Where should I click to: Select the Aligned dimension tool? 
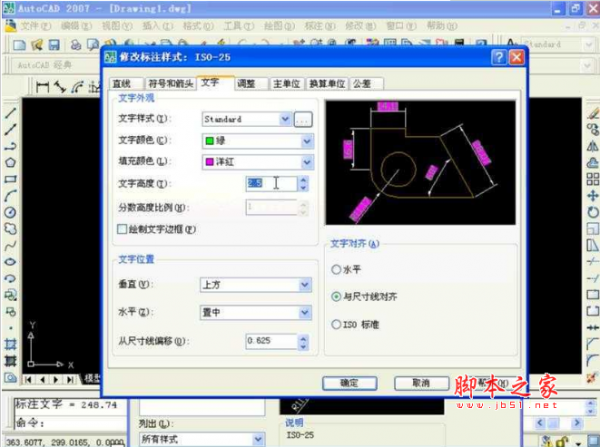coord(60,87)
